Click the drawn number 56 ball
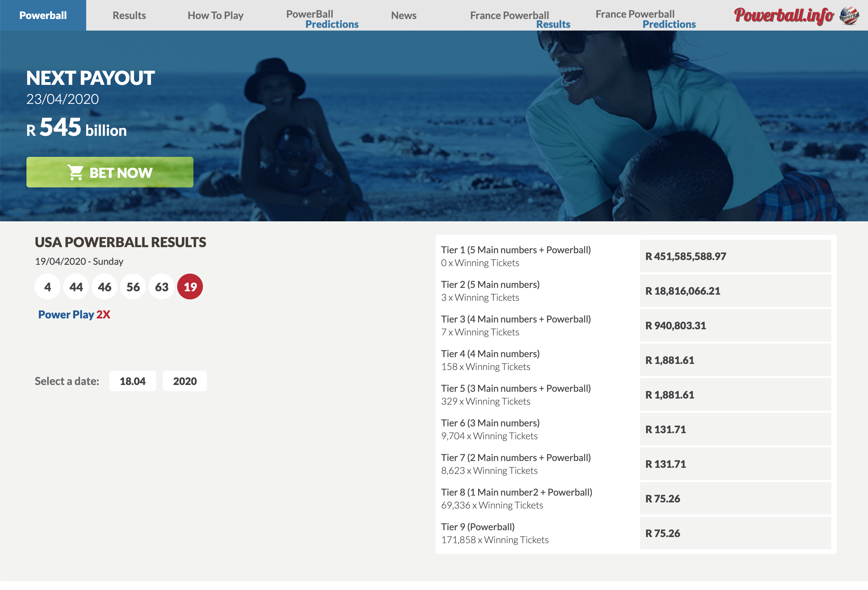The image size is (868, 590). coord(133,287)
